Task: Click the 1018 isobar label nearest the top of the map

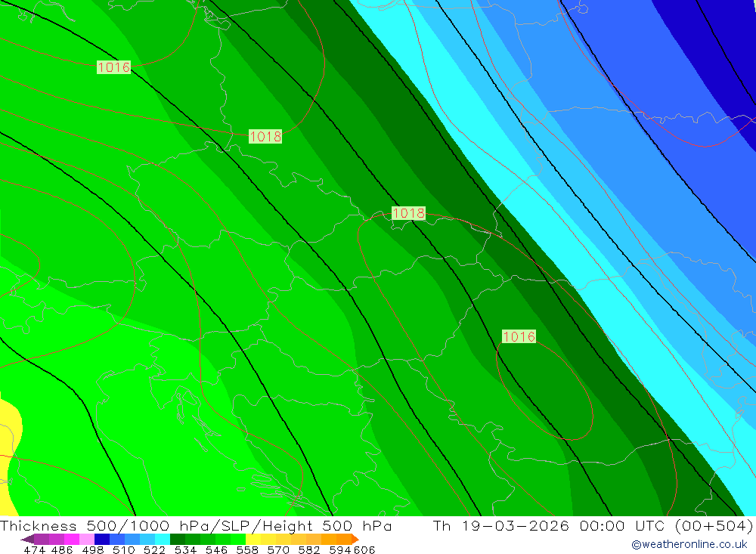Action: [265, 137]
